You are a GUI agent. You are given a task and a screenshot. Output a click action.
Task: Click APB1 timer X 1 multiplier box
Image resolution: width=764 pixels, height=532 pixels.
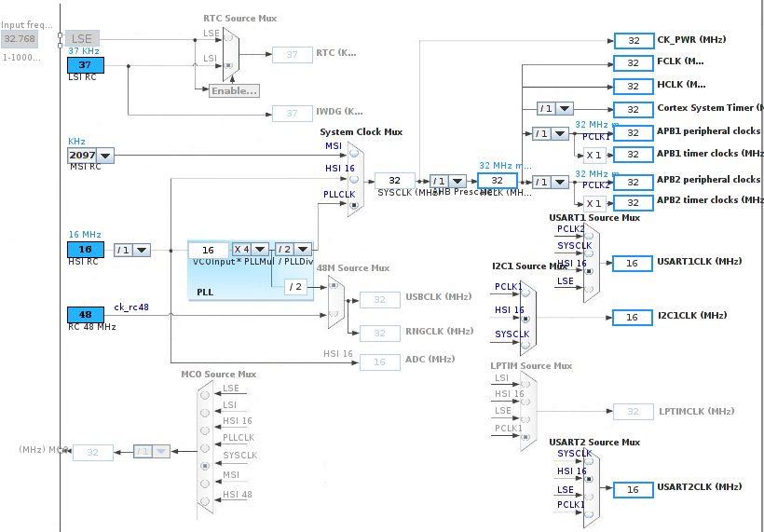tap(594, 156)
